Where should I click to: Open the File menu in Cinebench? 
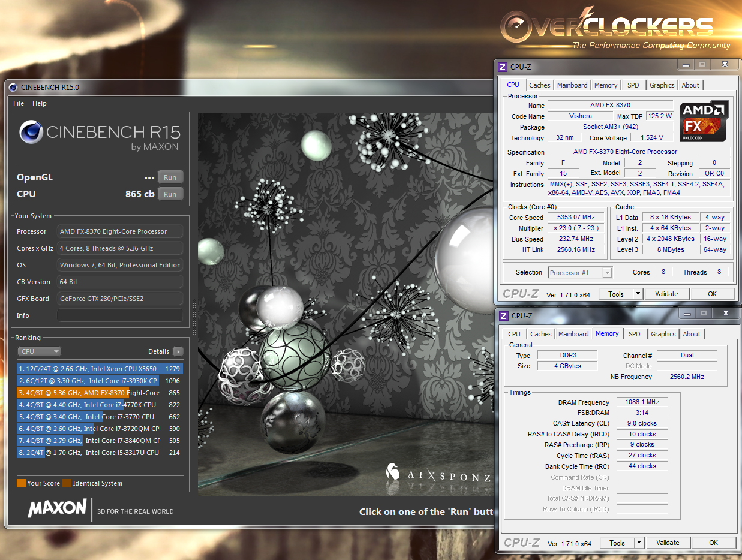(x=19, y=103)
